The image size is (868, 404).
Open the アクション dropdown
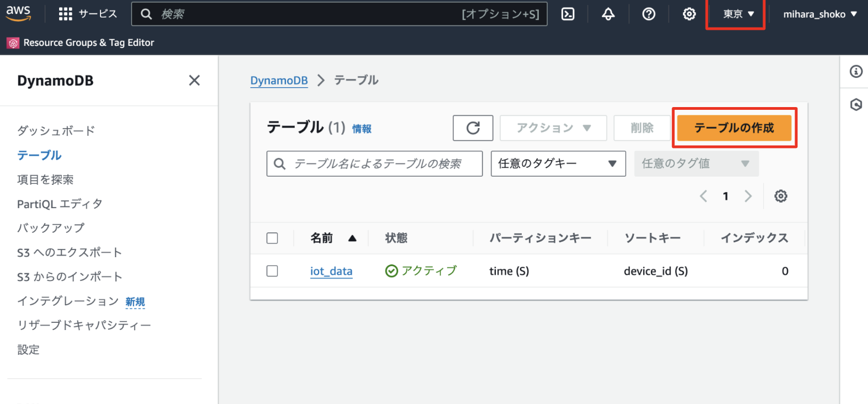pos(553,128)
